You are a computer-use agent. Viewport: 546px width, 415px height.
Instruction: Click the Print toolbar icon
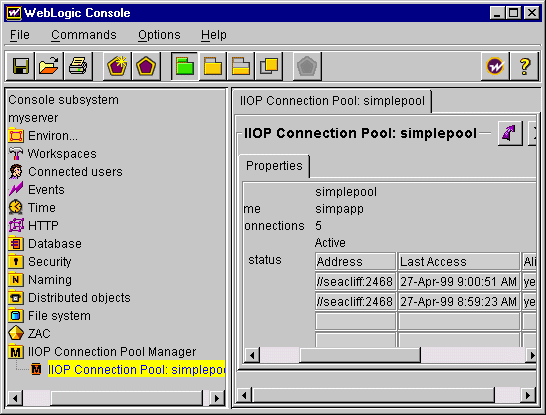[x=78, y=66]
